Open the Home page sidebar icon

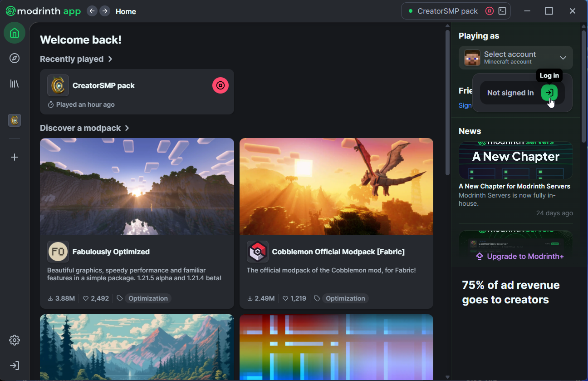(x=15, y=33)
